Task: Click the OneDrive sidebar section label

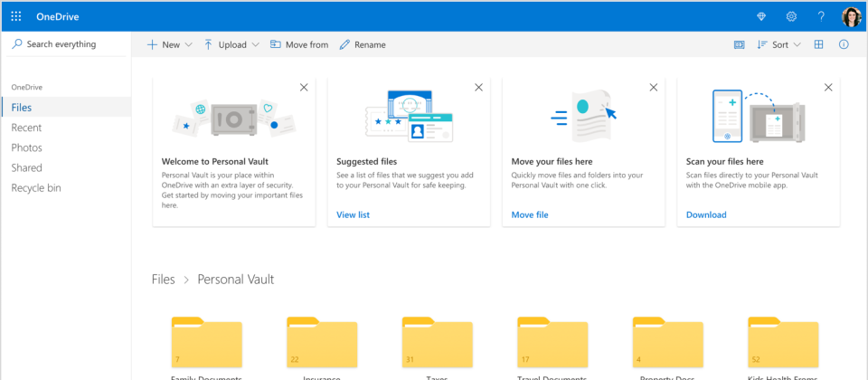Action: (27, 88)
